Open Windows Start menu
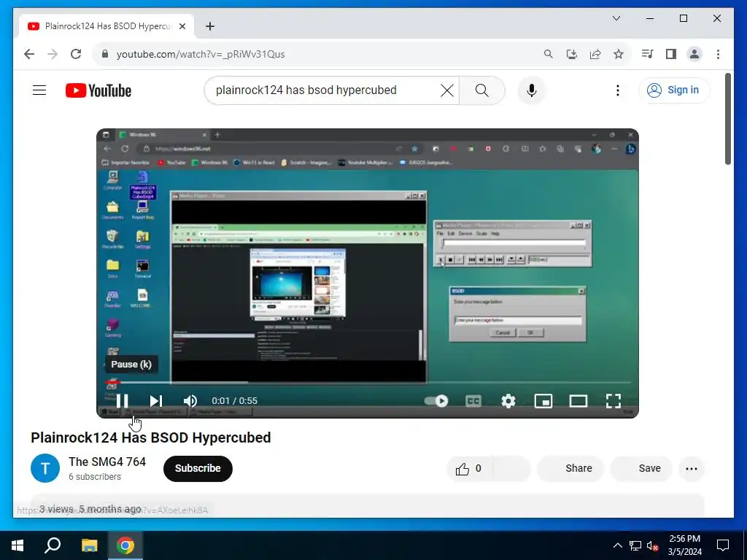 click(x=18, y=545)
